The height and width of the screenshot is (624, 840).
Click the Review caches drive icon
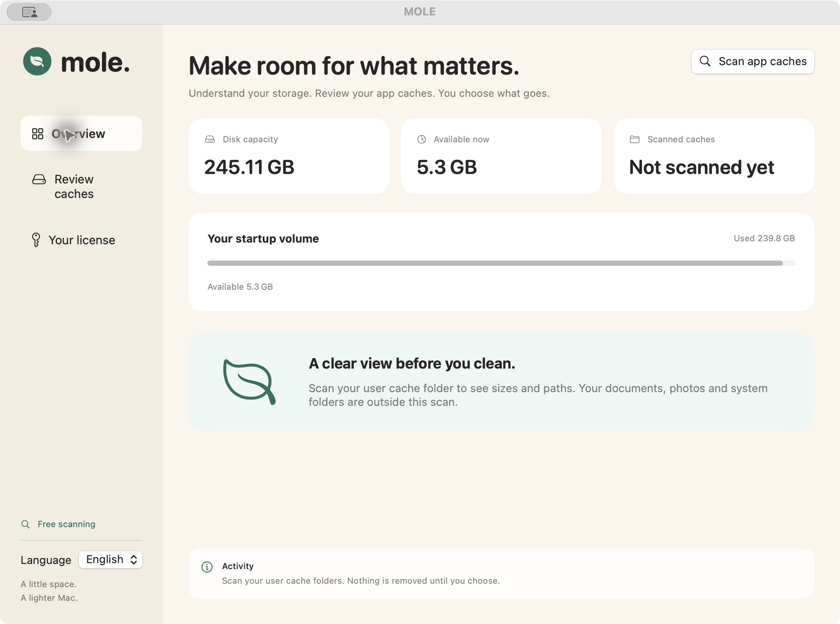[x=39, y=179]
